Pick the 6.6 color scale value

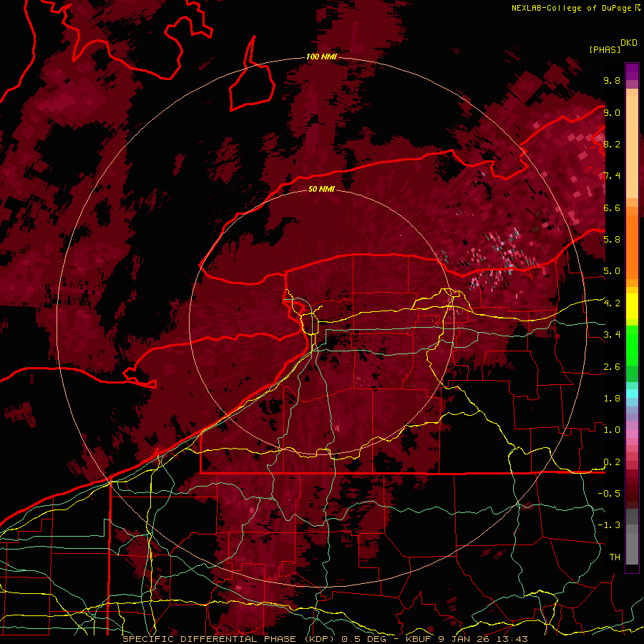click(612, 208)
